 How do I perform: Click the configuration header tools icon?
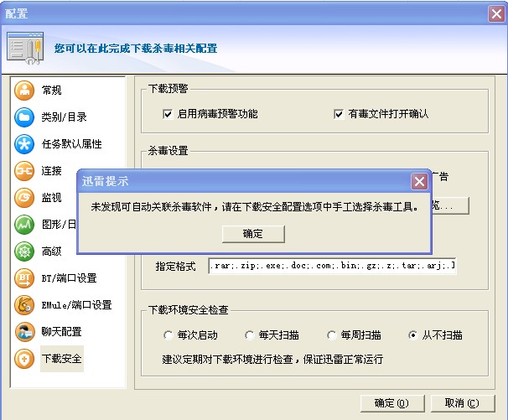[25, 48]
